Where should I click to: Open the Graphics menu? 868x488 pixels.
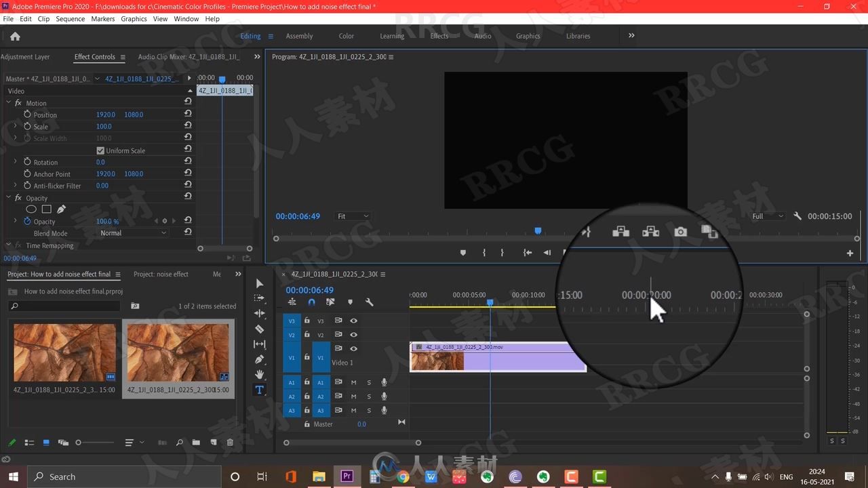(134, 19)
